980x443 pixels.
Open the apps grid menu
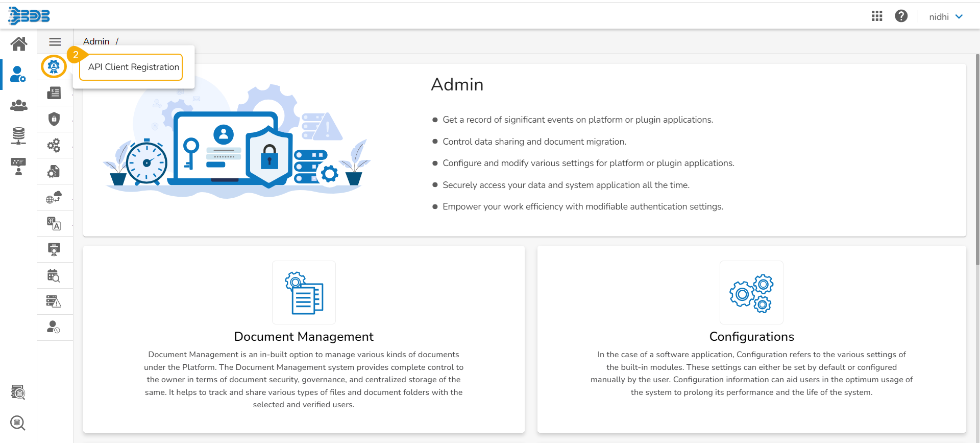(x=877, y=16)
